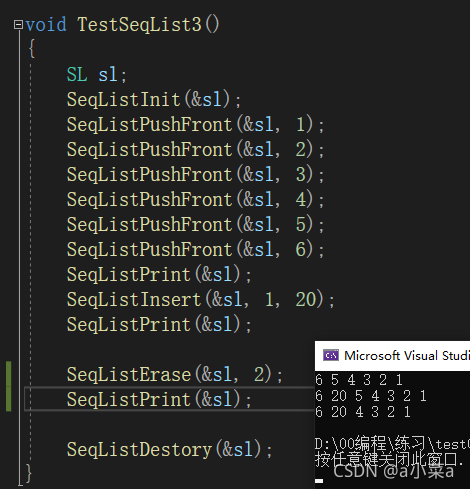Click the SeqListPushFront(&sl, 2) line

tap(195, 149)
